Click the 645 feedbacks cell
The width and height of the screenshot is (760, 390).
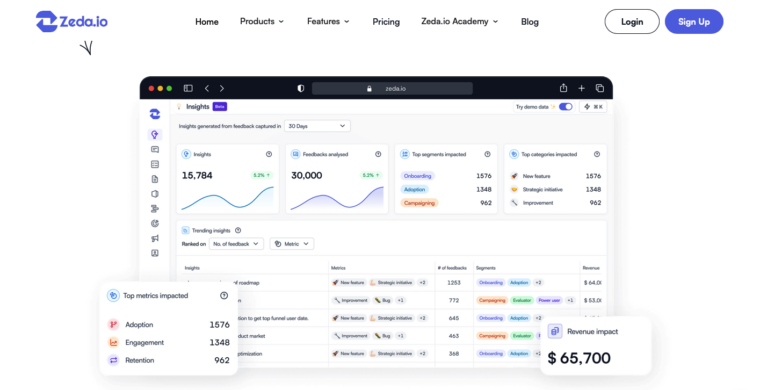pyautogui.click(x=454, y=318)
